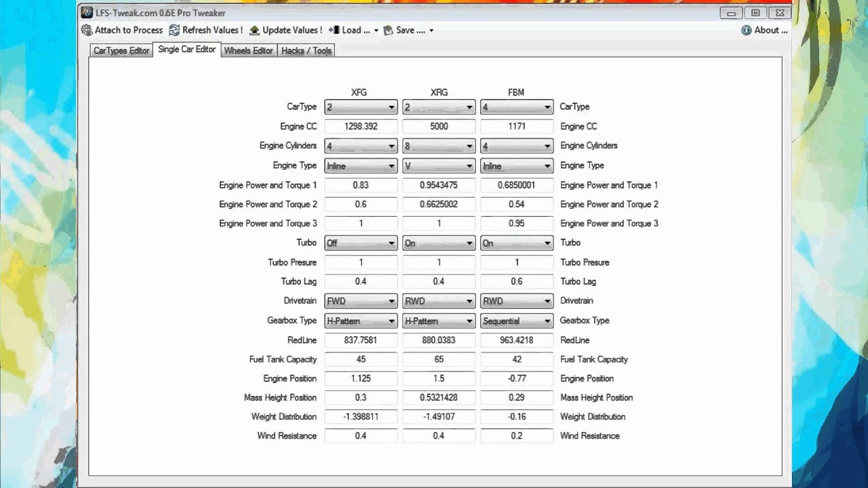Click the Load toolbar icon

334,30
